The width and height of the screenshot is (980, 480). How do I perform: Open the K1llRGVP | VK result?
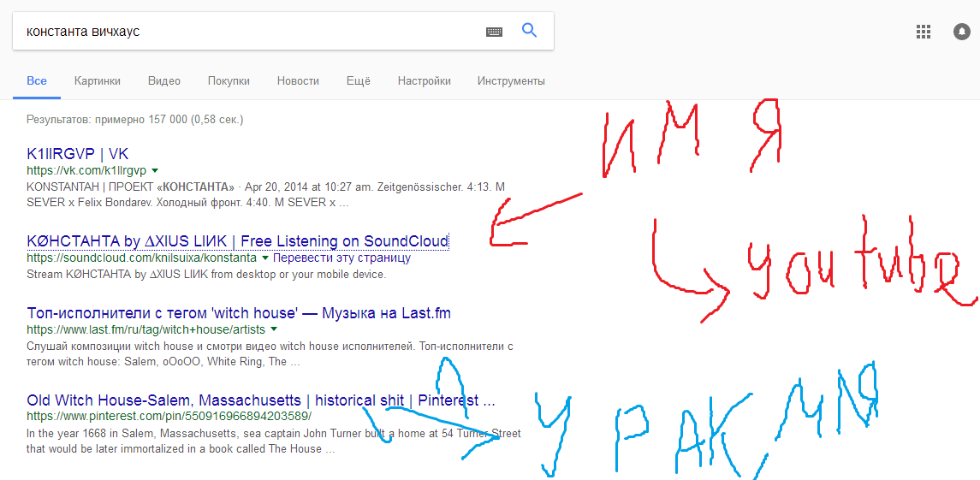78,154
